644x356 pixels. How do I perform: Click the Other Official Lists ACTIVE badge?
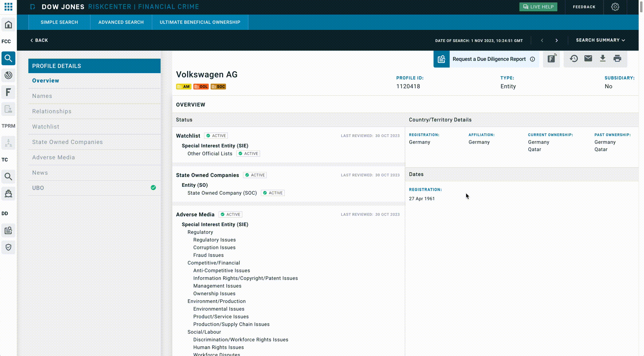[248, 153]
